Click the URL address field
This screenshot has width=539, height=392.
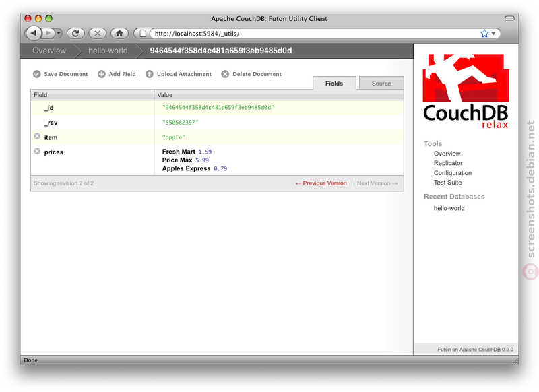315,33
